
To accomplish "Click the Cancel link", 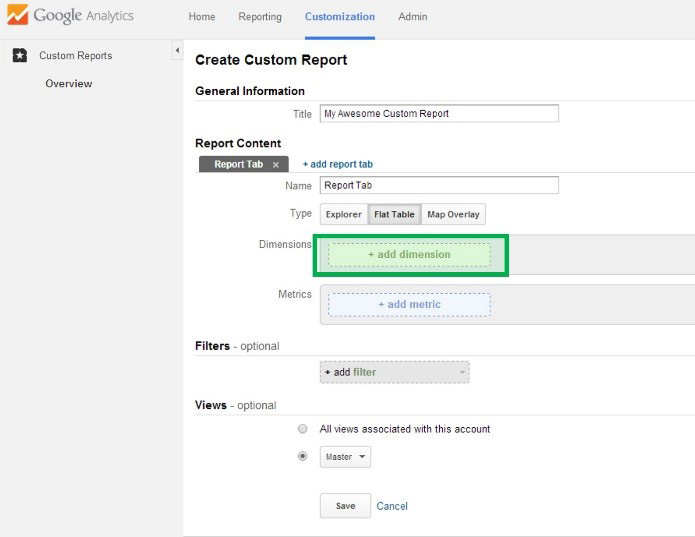I will [x=392, y=506].
